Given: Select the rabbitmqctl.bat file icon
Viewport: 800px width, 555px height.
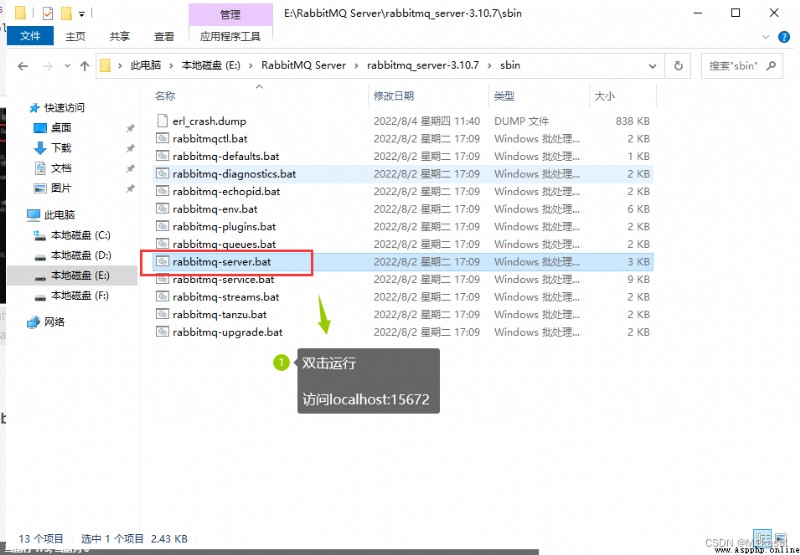Looking at the screenshot, I should [x=162, y=138].
